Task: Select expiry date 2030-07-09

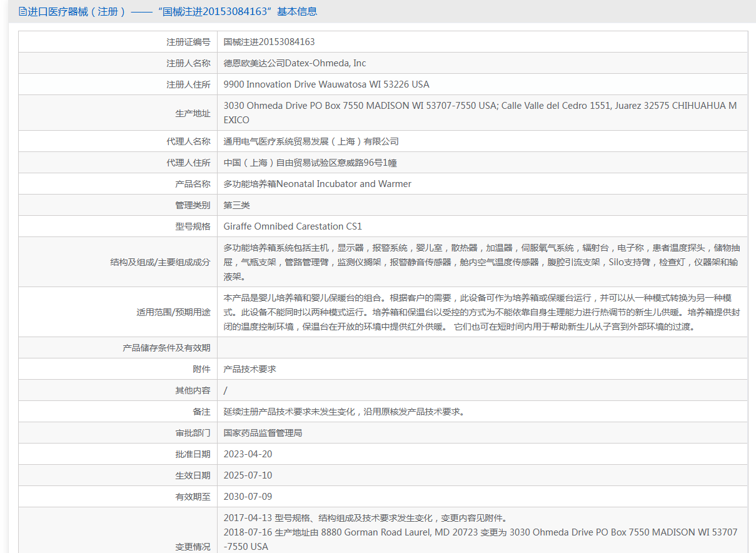Action: point(248,497)
